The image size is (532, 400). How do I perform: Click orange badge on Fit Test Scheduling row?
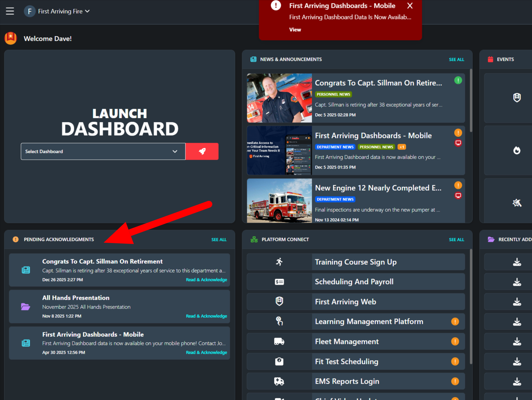pyautogui.click(x=455, y=361)
